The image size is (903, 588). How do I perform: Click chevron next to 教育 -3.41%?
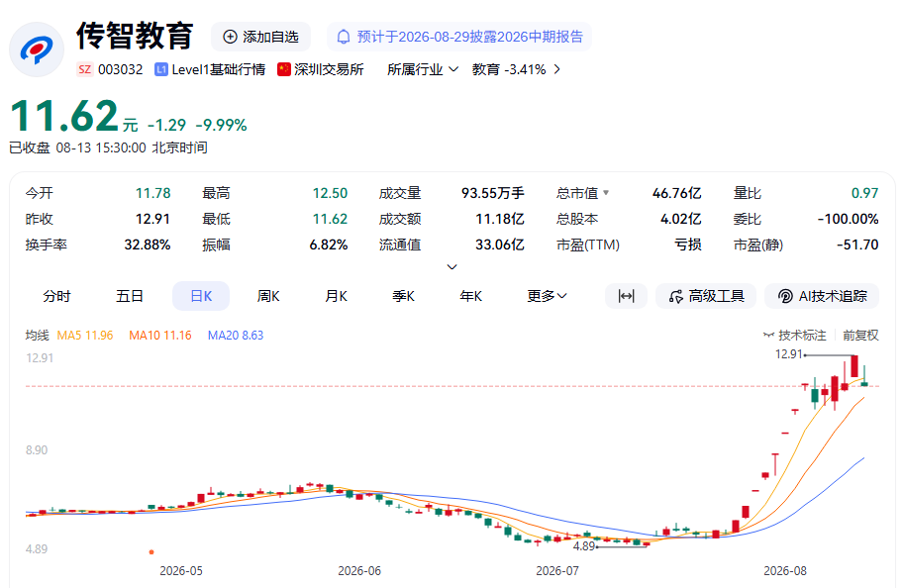tap(556, 69)
